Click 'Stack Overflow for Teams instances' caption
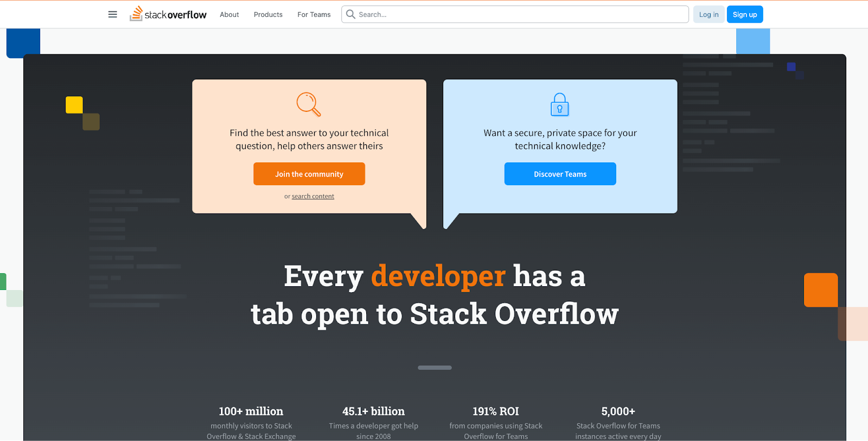The height and width of the screenshot is (441, 868). 618,431
